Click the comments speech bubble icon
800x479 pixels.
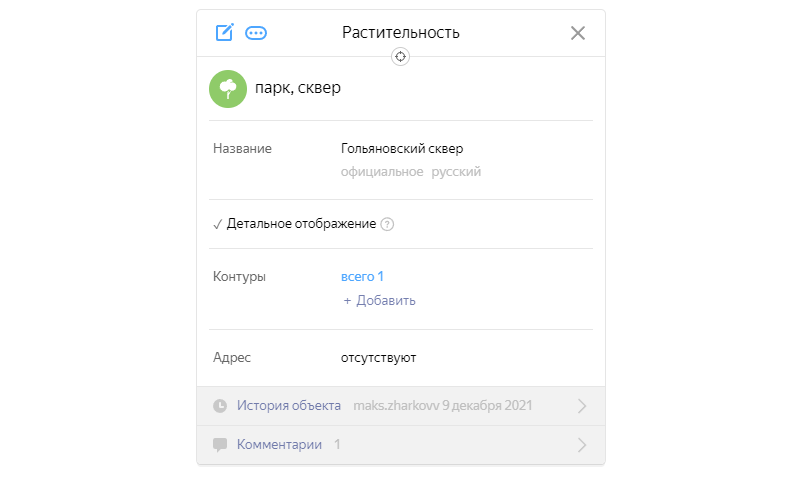tap(220, 444)
